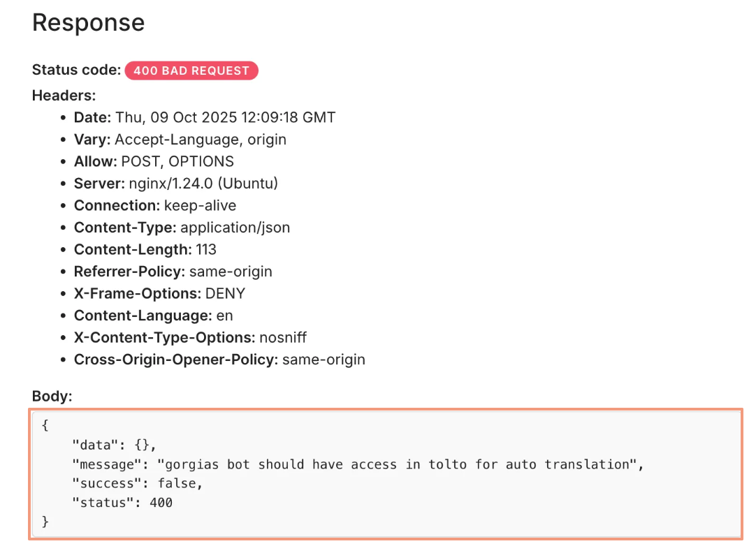The width and height of the screenshot is (756, 546).
Task: Select the Content-Length header line
Action: click(x=145, y=249)
